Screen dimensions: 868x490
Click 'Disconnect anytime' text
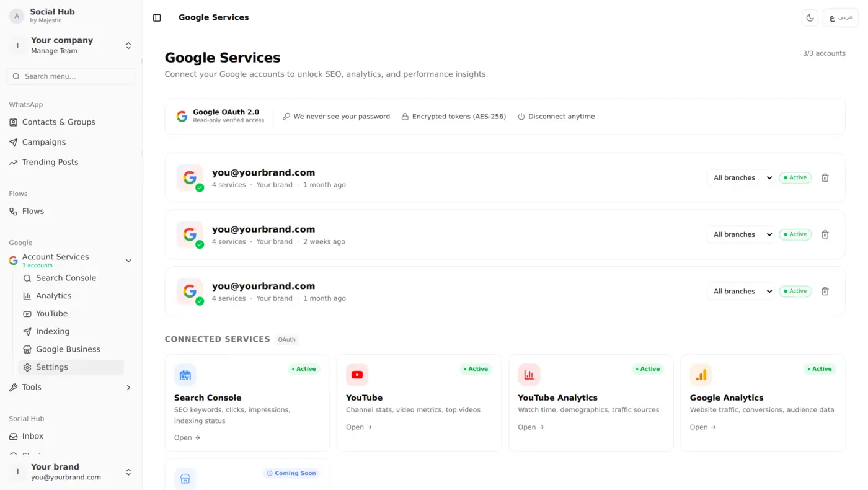tap(561, 117)
